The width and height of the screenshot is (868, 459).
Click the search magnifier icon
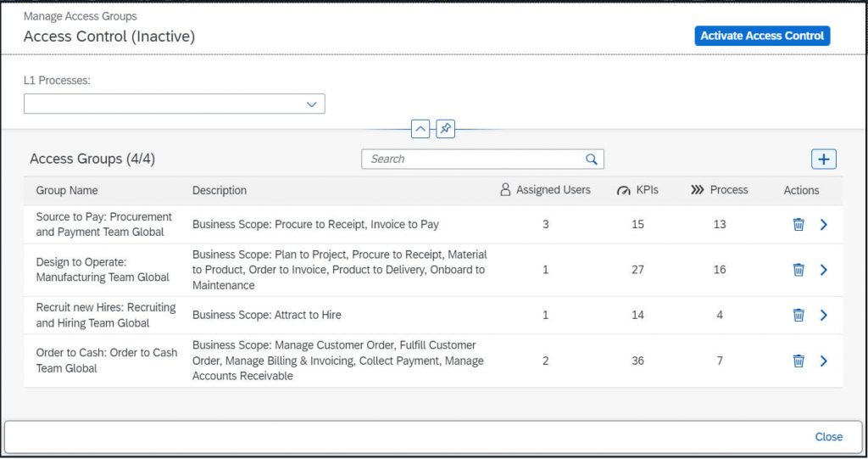tap(591, 160)
